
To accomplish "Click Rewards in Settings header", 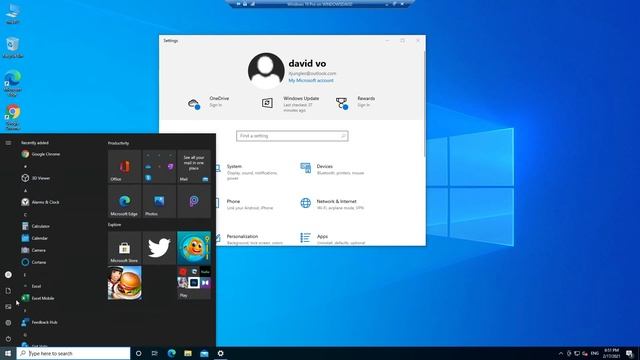I will (355, 102).
